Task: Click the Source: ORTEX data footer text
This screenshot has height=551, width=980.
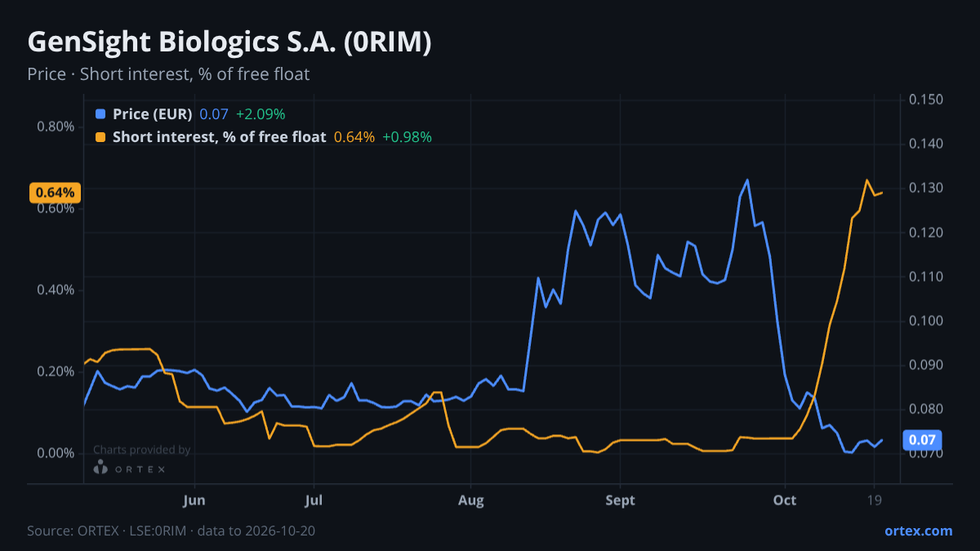Action: pyautogui.click(x=171, y=531)
